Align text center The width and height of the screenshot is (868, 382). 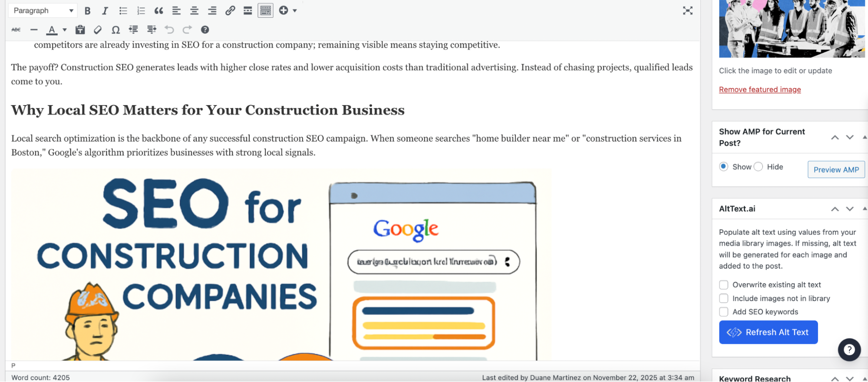pos(194,10)
